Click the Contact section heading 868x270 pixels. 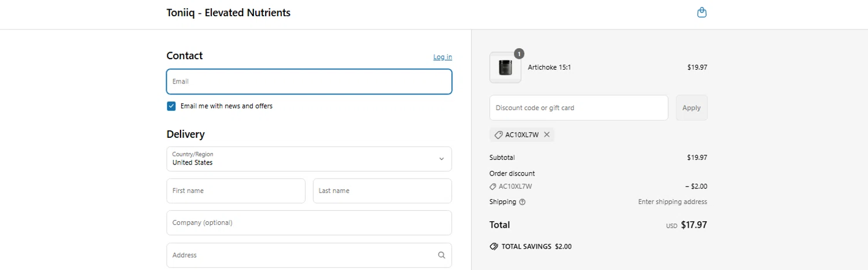click(185, 56)
